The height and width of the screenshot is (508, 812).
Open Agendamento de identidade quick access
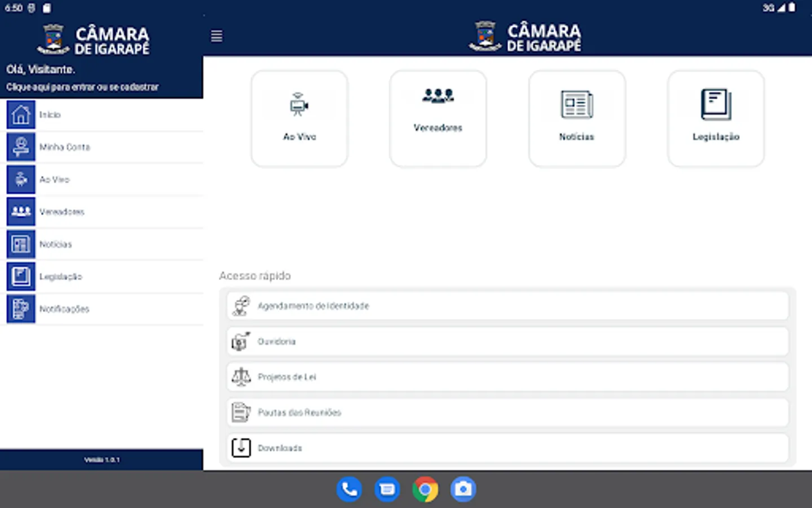pos(507,306)
